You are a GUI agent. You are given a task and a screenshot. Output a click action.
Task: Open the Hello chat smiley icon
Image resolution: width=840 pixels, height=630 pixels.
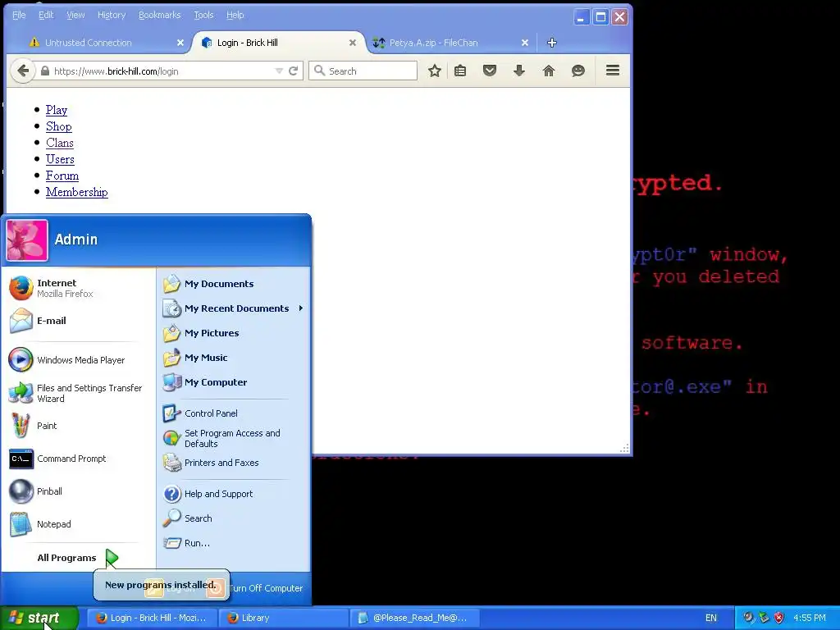pos(578,71)
